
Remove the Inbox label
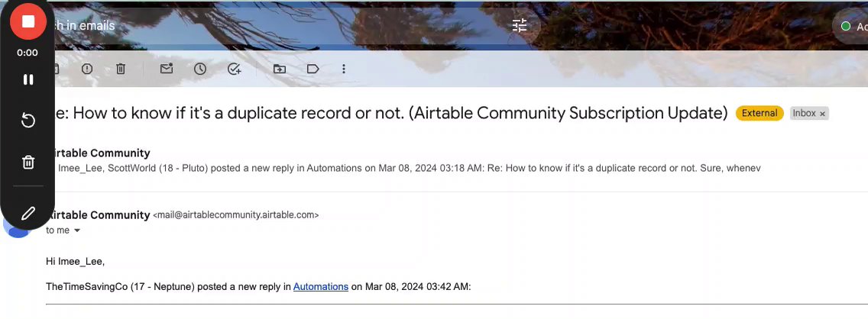pyautogui.click(x=822, y=114)
